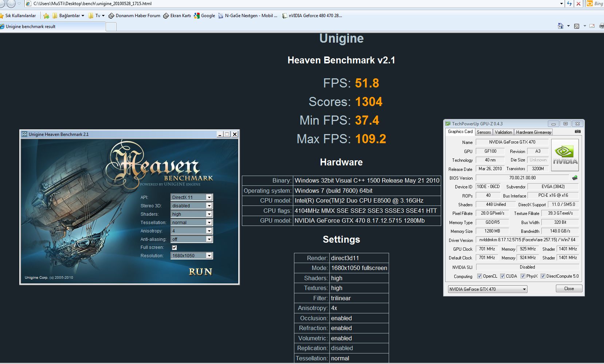Click the RSS feeds icon
The width and height of the screenshot is (604, 364).
pyautogui.click(x=577, y=26)
